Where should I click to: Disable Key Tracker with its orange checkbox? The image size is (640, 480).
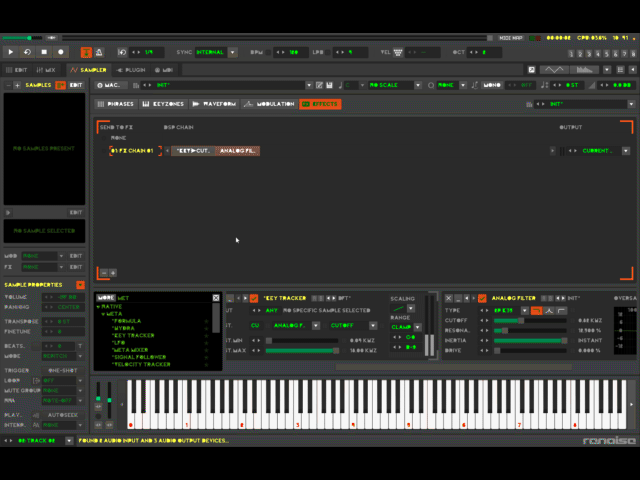click(x=254, y=298)
